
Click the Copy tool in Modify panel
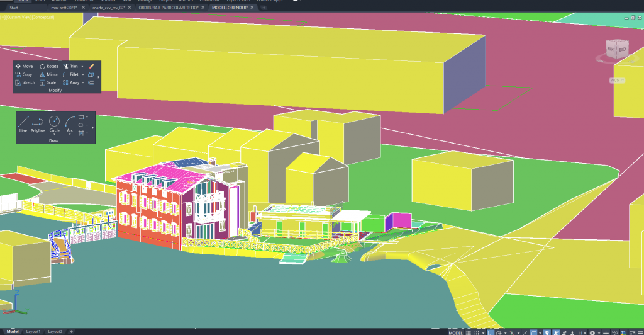pos(24,74)
